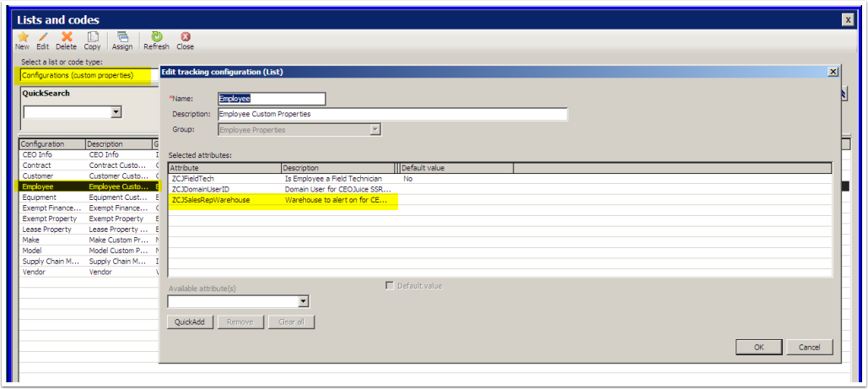Select the Contract configuration row

[89, 165]
